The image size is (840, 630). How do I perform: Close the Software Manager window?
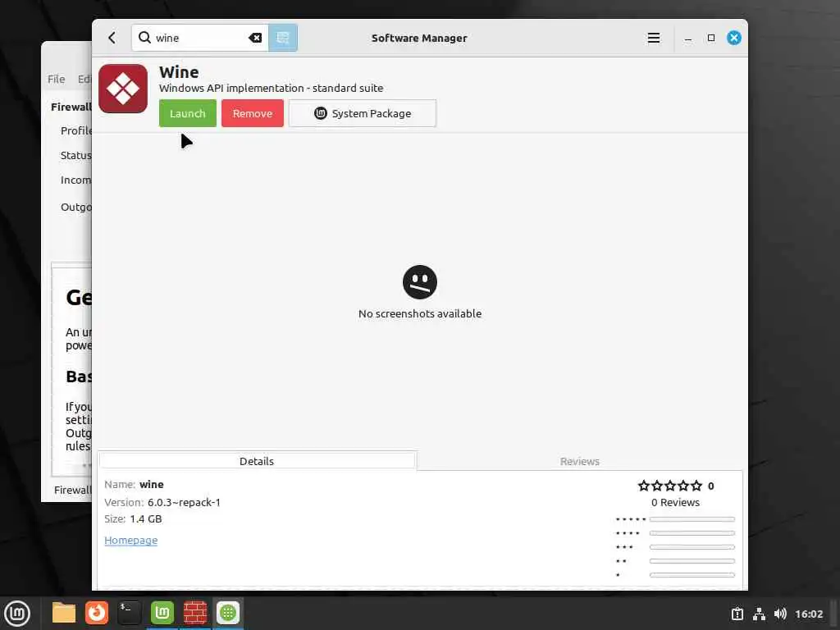coord(734,38)
